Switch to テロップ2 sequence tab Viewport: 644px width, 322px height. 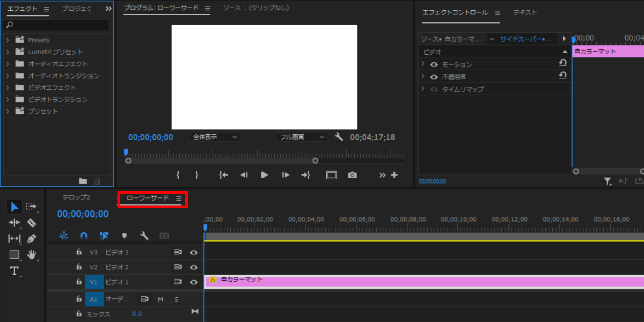point(76,197)
